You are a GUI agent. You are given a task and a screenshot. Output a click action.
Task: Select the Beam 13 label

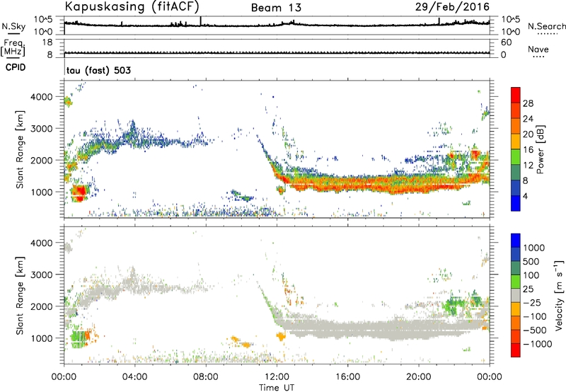click(x=276, y=8)
